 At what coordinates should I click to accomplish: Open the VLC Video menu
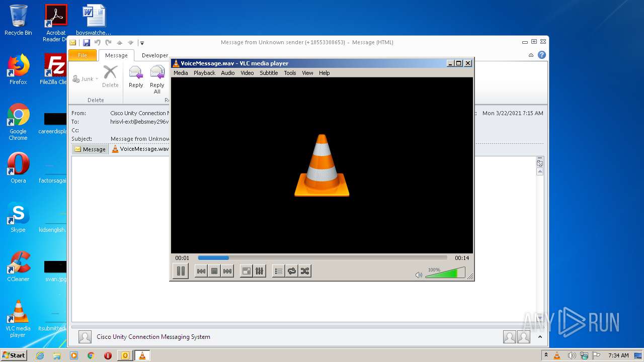pyautogui.click(x=247, y=73)
